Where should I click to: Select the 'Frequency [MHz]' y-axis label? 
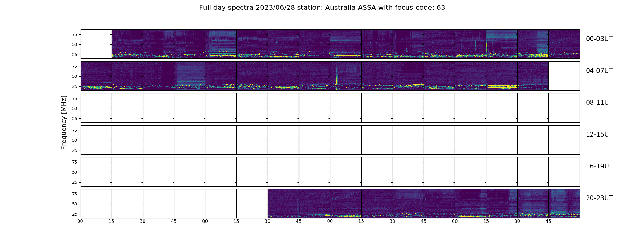coord(64,123)
